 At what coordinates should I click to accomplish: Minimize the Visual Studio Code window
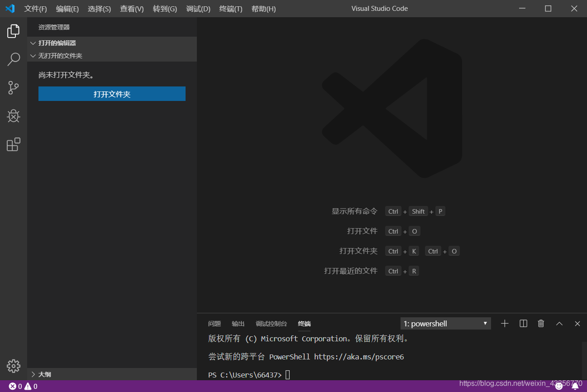[x=523, y=9]
